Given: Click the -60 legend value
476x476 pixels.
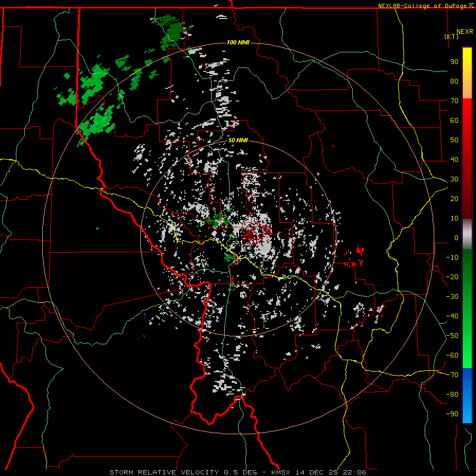Looking at the screenshot, I should click(x=452, y=355).
